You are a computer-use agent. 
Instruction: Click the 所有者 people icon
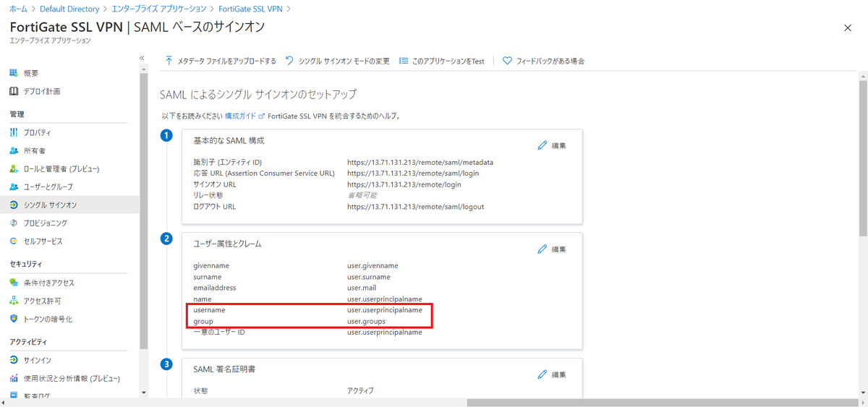coord(14,151)
